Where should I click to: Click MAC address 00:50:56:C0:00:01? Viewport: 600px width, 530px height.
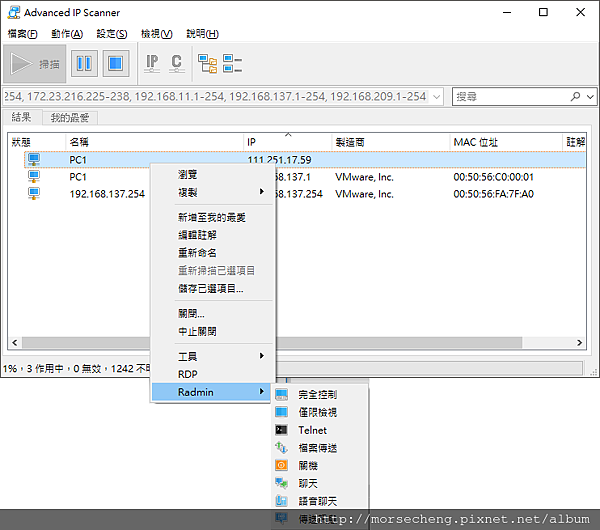pyautogui.click(x=493, y=177)
